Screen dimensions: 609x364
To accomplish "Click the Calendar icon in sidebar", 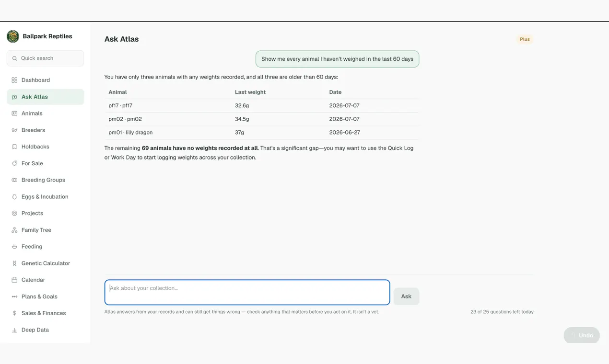I will pos(14,280).
